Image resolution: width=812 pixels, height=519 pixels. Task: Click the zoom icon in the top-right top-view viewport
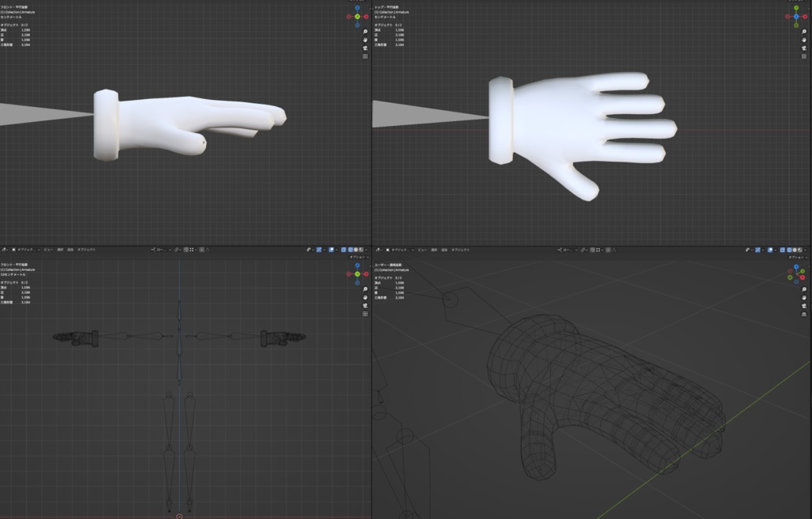804,32
